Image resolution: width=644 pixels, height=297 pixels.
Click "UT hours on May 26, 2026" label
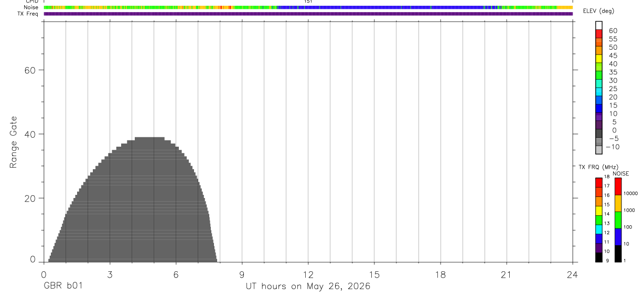pyautogui.click(x=308, y=287)
